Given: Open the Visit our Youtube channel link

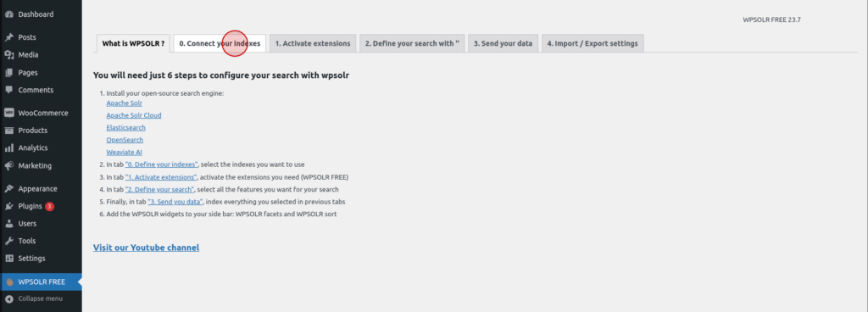Looking at the screenshot, I should click(146, 248).
